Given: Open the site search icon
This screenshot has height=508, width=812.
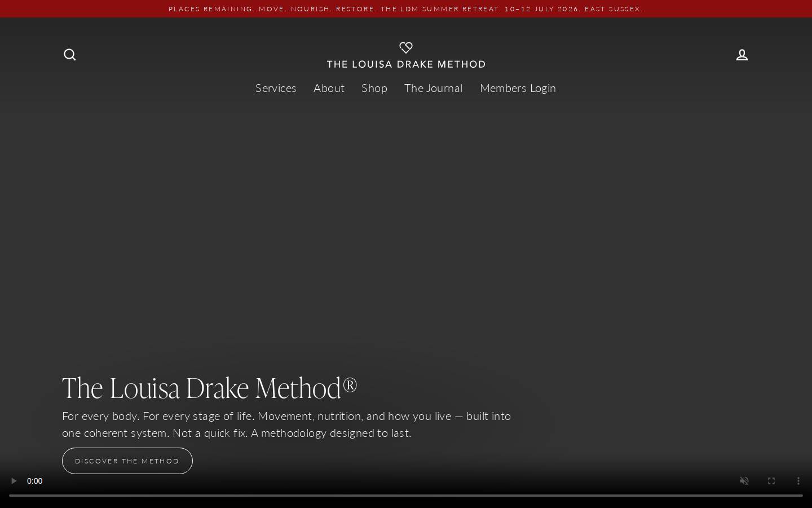Looking at the screenshot, I should [x=70, y=55].
